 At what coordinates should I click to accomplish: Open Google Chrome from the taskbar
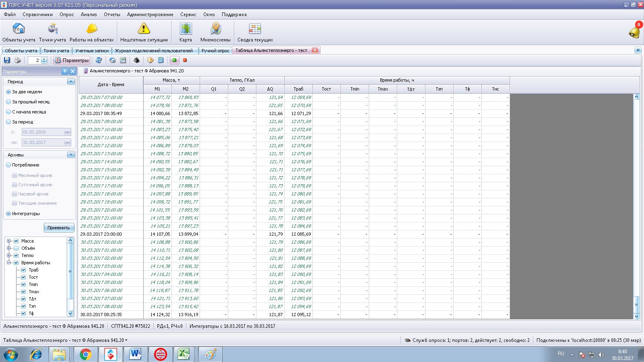(85, 354)
